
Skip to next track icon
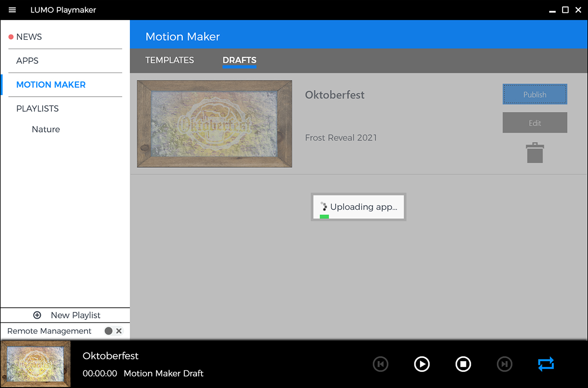pyautogui.click(x=504, y=364)
